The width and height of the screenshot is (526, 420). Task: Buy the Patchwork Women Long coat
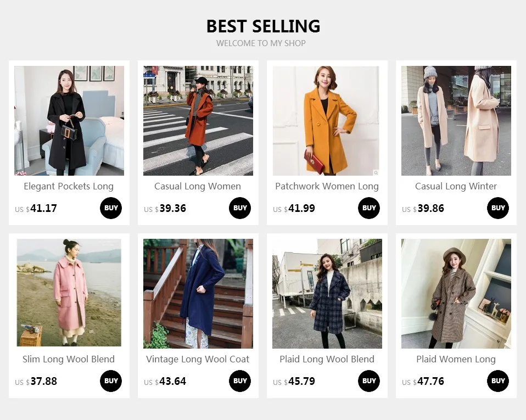pyautogui.click(x=369, y=208)
